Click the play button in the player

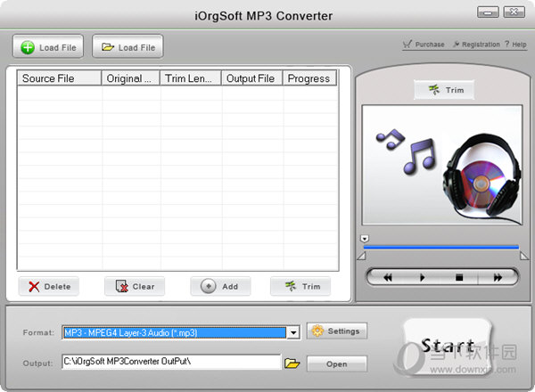(x=423, y=277)
